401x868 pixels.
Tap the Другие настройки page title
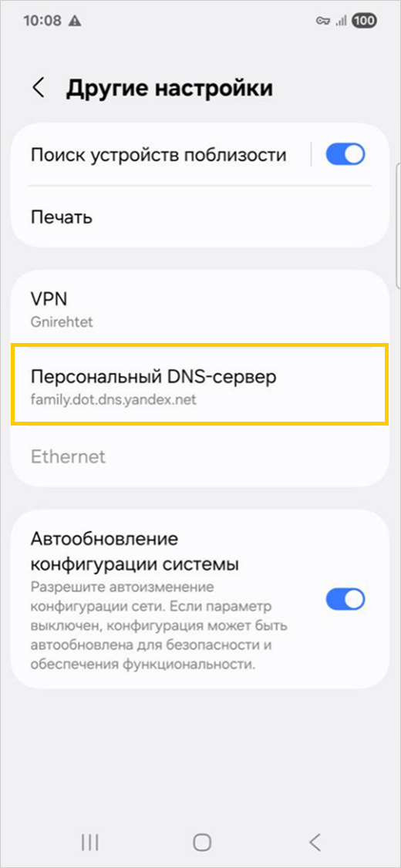coord(170,89)
